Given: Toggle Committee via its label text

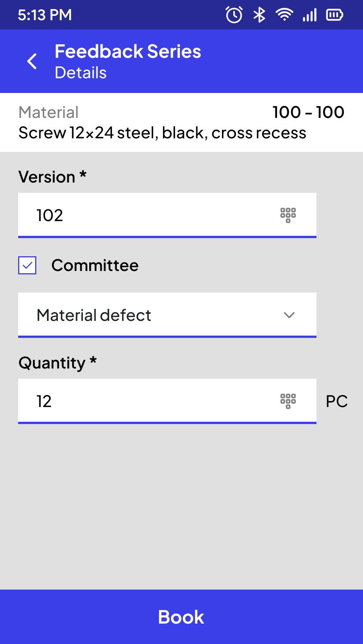Looking at the screenshot, I should [x=95, y=265].
